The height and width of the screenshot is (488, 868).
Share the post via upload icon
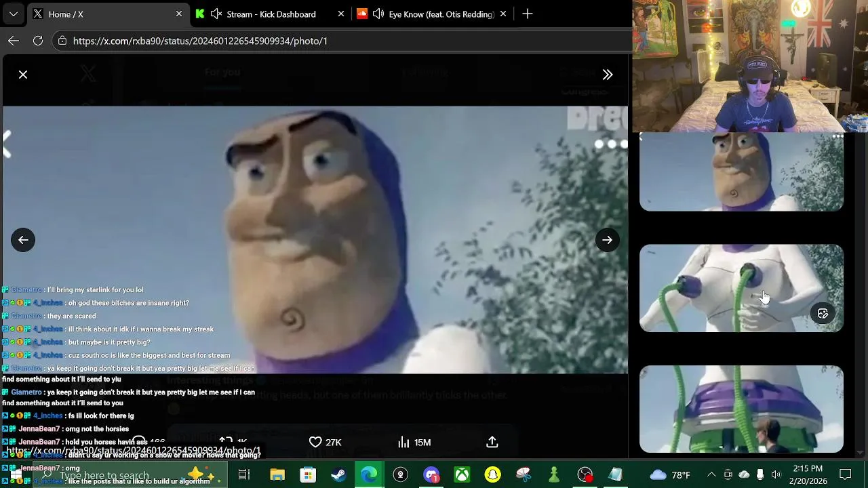point(492,442)
